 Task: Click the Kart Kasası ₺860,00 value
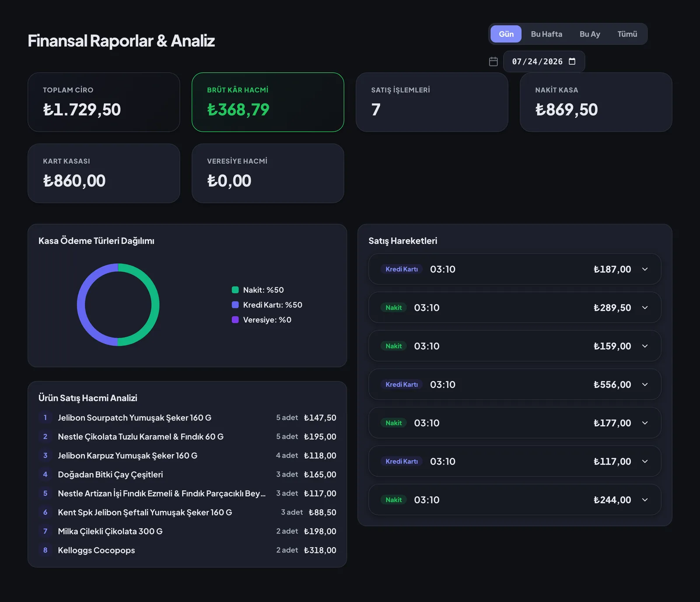pos(74,181)
